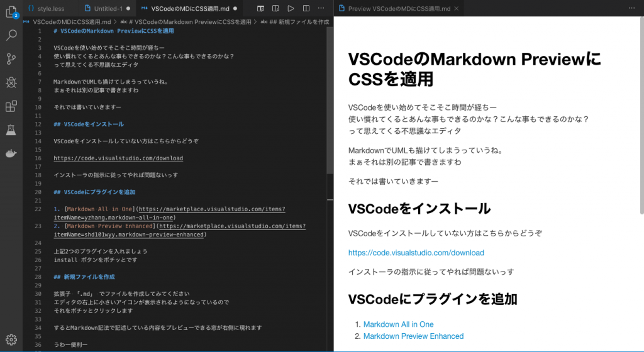Open code.visualstudio.com/download link in preview
Image resolution: width=644 pixels, height=352 pixels.
(x=416, y=253)
